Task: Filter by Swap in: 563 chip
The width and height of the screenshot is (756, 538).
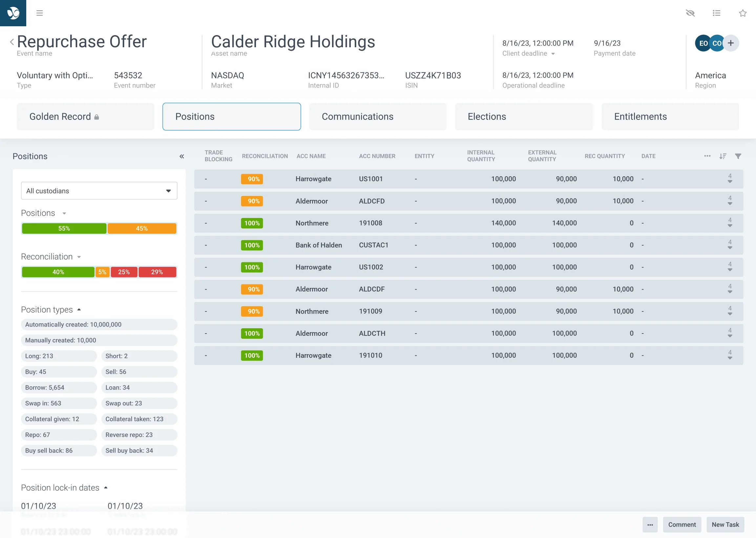Action: click(x=59, y=403)
